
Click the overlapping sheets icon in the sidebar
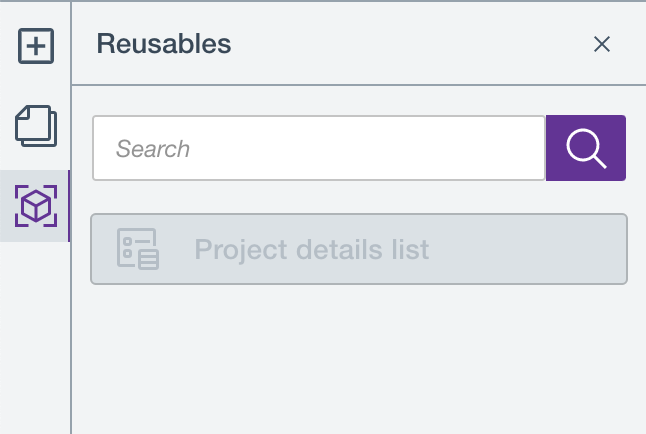(36, 126)
